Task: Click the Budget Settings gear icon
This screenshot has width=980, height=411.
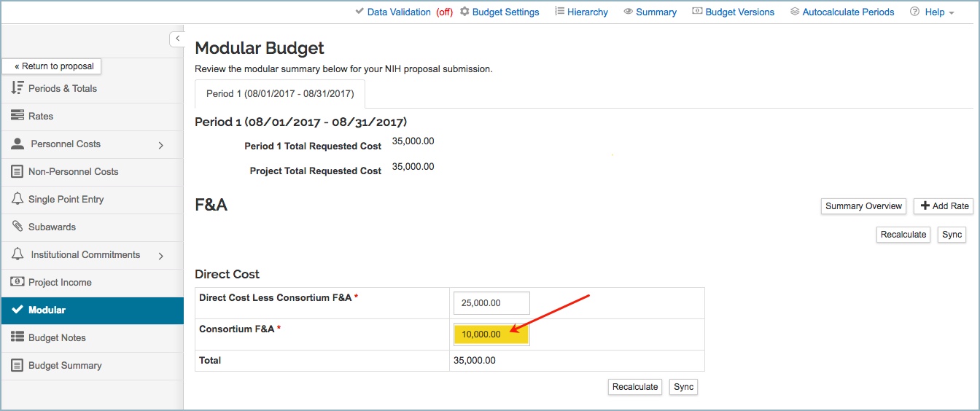Action: pyautogui.click(x=464, y=12)
